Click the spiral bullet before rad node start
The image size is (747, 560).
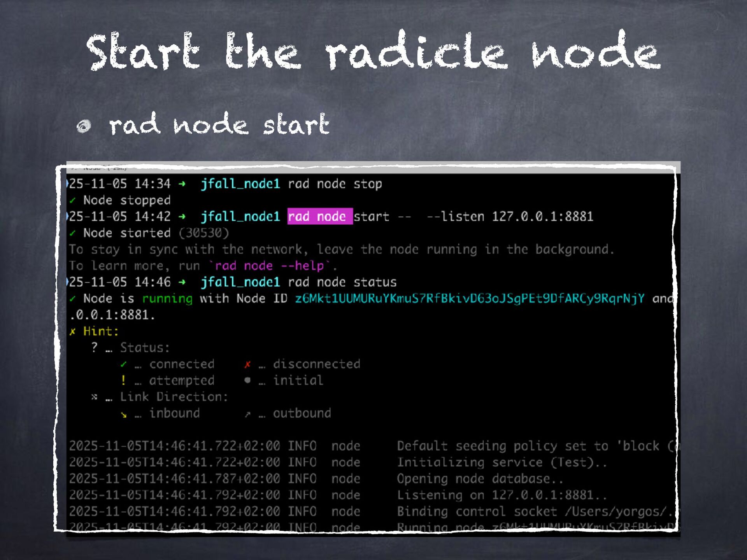[84, 126]
